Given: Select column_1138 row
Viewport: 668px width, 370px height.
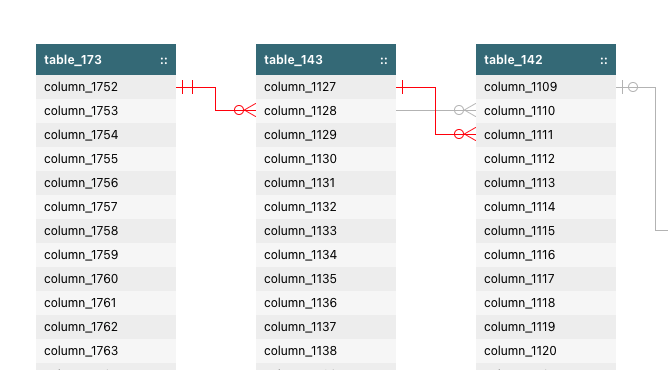Looking at the screenshot, I should (326, 351).
